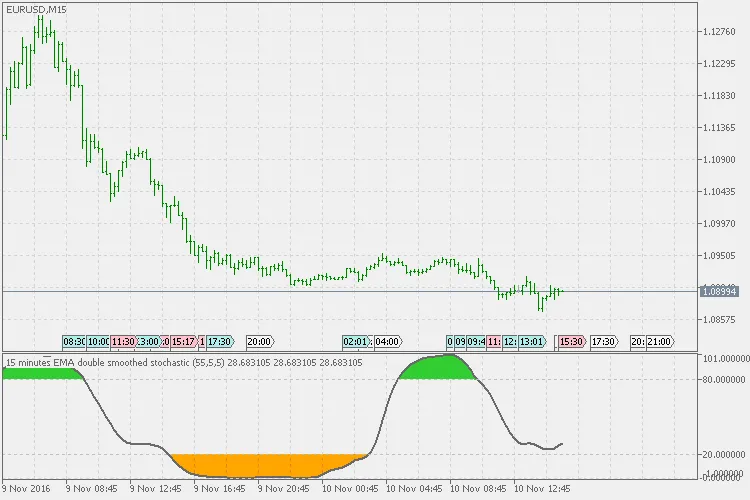The width and height of the screenshot is (750, 500).
Task: Click the 04:00 event marker
Action: coord(387,341)
